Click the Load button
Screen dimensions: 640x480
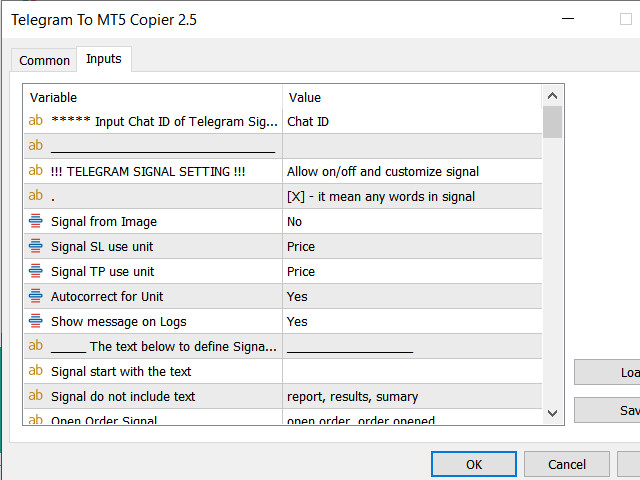click(x=607, y=372)
